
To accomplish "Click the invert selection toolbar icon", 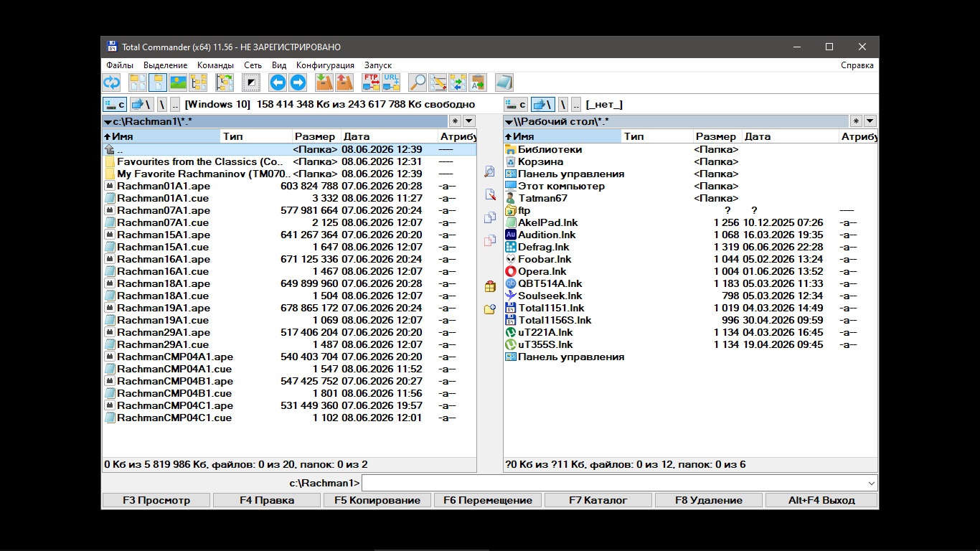I will click(251, 83).
